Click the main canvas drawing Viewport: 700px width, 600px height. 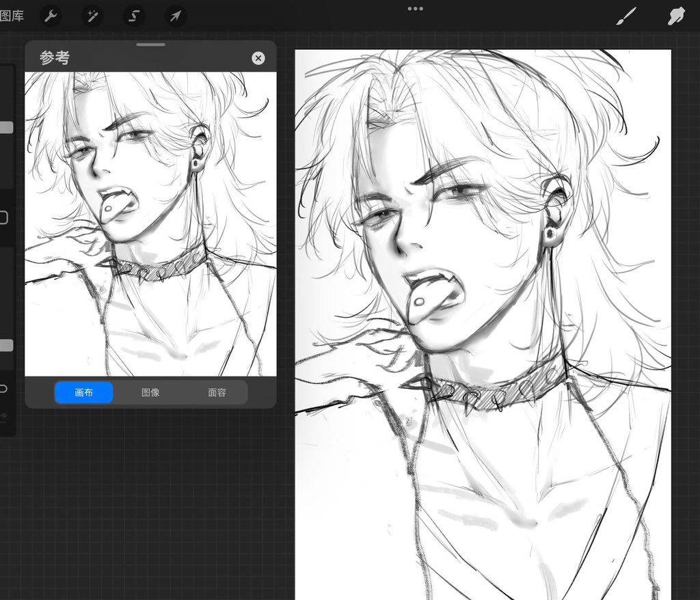[483, 325]
